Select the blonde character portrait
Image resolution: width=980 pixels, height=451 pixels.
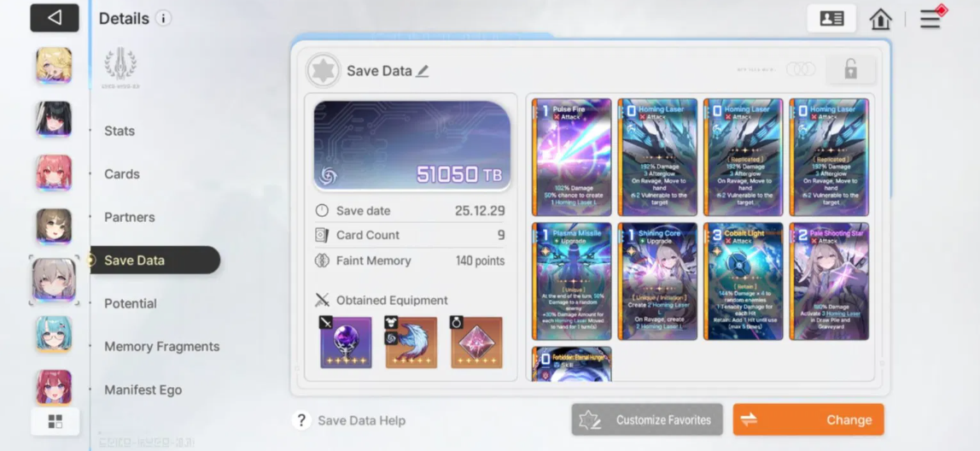coord(54,65)
